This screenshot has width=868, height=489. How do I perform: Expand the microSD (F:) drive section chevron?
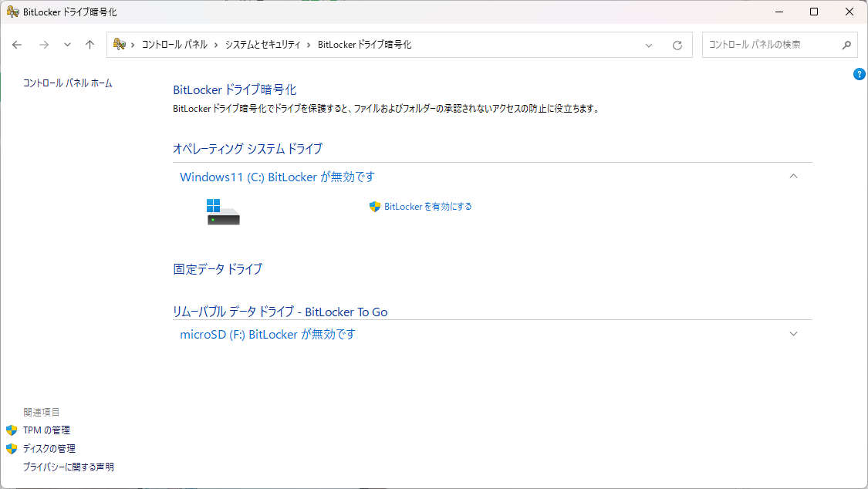tap(793, 334)
